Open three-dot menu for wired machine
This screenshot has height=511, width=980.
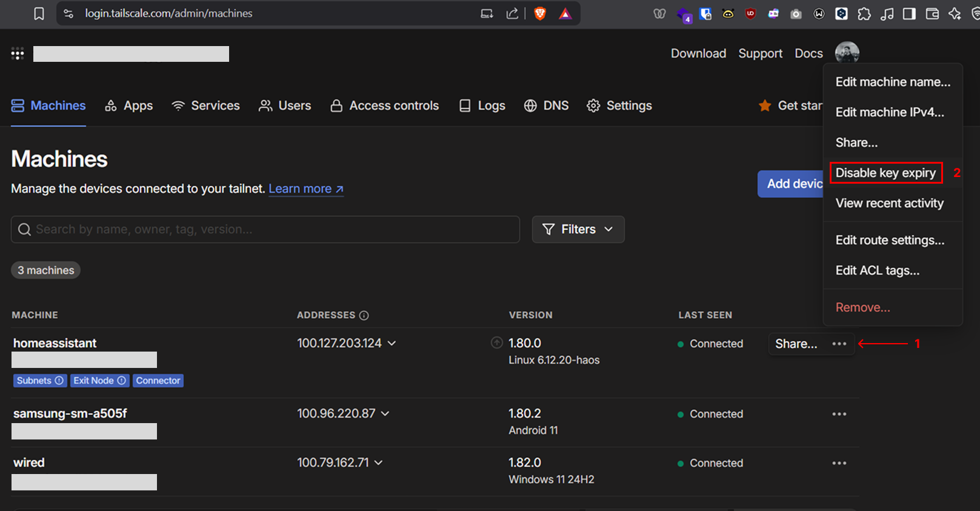(839, 463)
